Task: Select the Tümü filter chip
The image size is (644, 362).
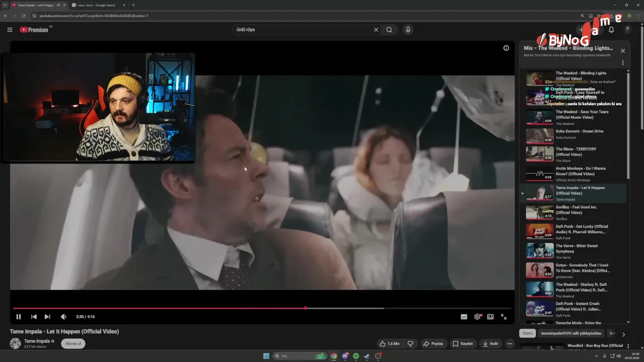Action: pyautogui.click(x=527, y=333)
